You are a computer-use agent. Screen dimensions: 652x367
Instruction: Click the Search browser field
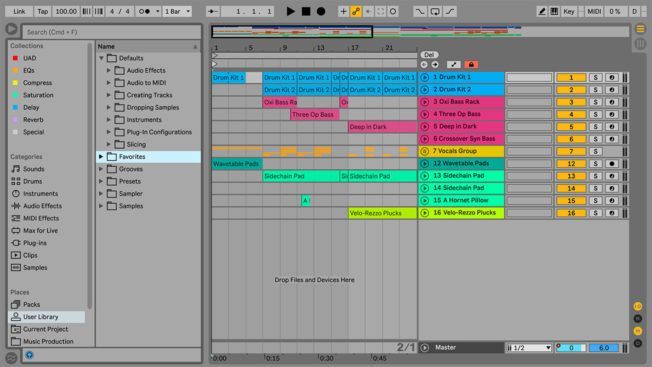pos(111,32)
